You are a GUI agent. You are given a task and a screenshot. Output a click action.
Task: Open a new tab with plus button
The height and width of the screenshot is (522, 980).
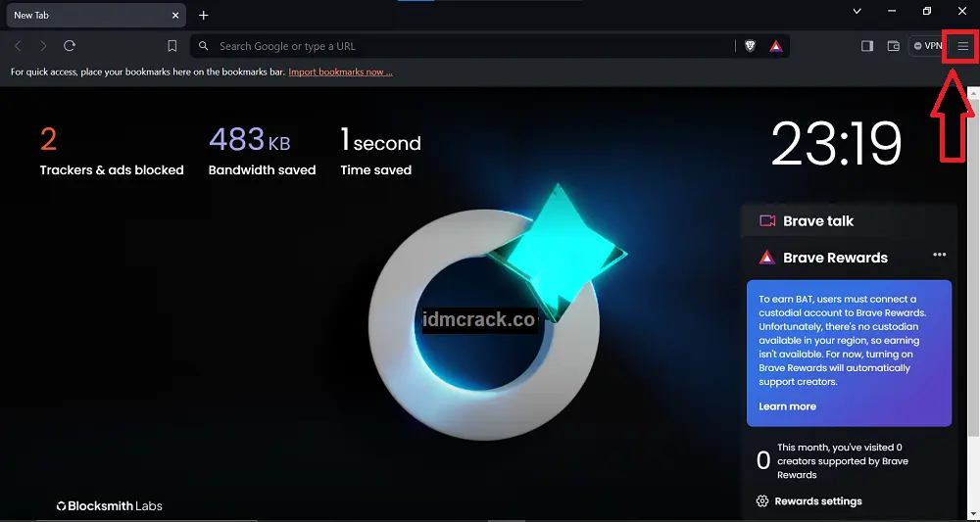(x=203, y=15)
